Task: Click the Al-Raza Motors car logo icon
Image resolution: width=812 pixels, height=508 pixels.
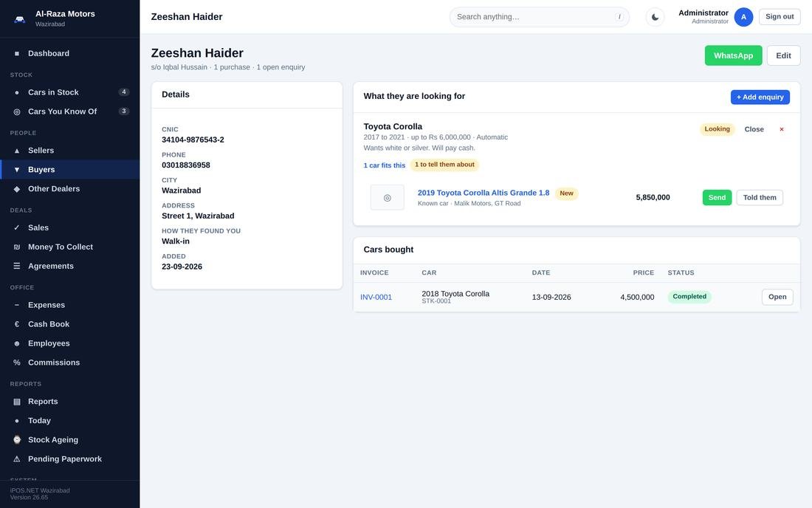Action: (x=20, y=19)
